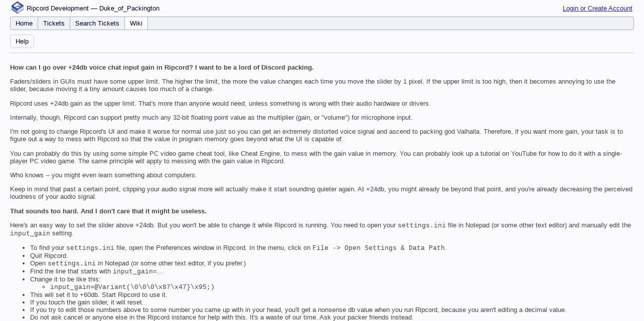
Task: Switch to the Wiki tab
Action: [x=136, y=24]
